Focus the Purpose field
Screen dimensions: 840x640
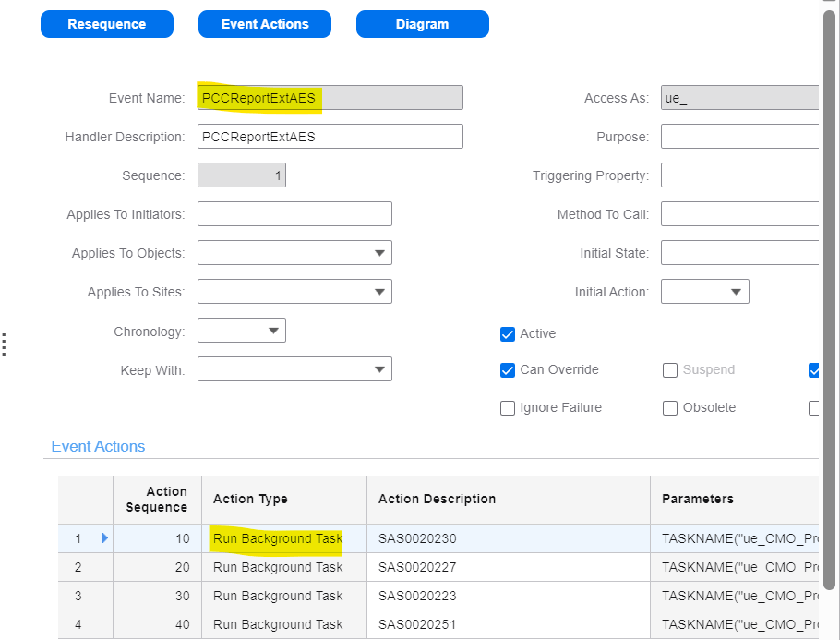pos(739,136)
